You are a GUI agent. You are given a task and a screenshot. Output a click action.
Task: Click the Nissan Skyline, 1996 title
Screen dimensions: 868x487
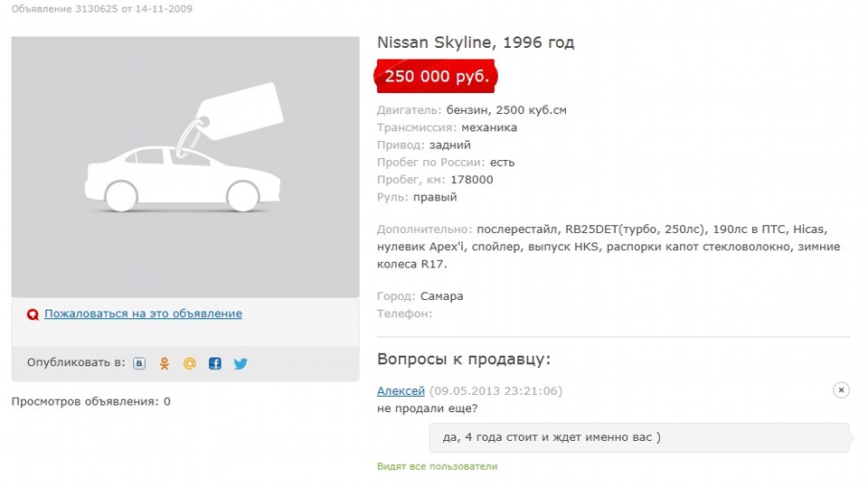pyautogui.click(x=475, y=42)
